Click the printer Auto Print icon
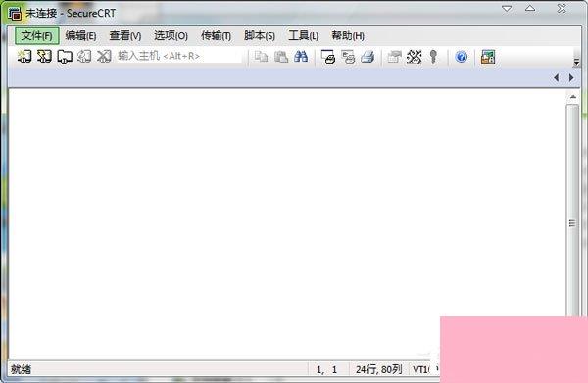This screenshot has width=588, height=383. [367, 57]
